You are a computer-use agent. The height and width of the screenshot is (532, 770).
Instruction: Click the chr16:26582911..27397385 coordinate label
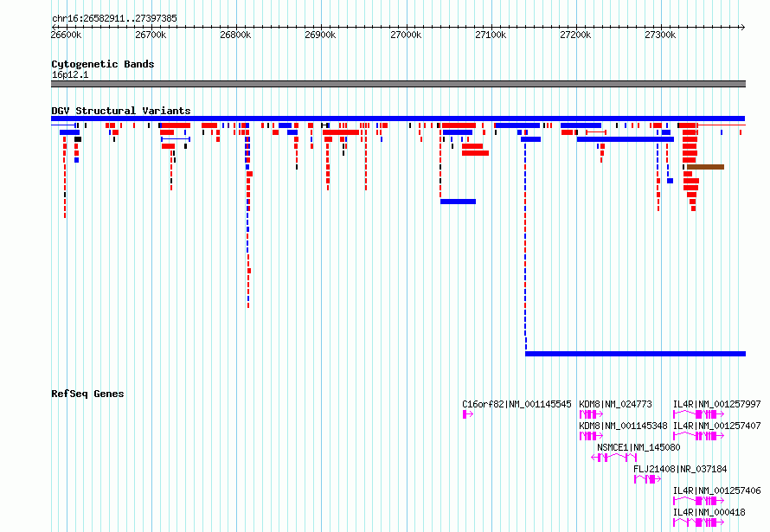pyautogui.click(x=114, y=18)
